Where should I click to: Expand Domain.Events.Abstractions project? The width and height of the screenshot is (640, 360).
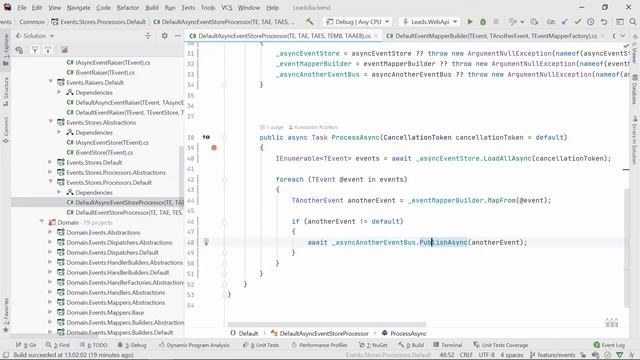[x=51, y=232]
